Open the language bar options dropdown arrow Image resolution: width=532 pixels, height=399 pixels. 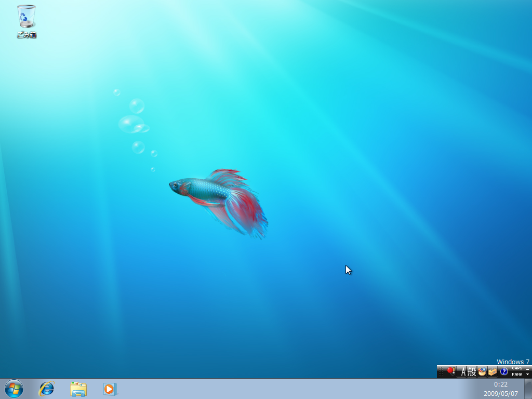[528, 375]
